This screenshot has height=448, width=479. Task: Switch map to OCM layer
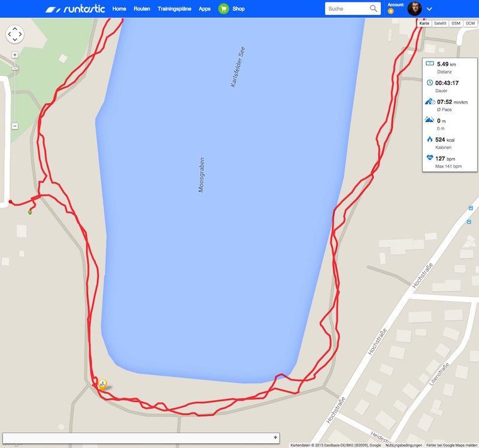point(470,23)
